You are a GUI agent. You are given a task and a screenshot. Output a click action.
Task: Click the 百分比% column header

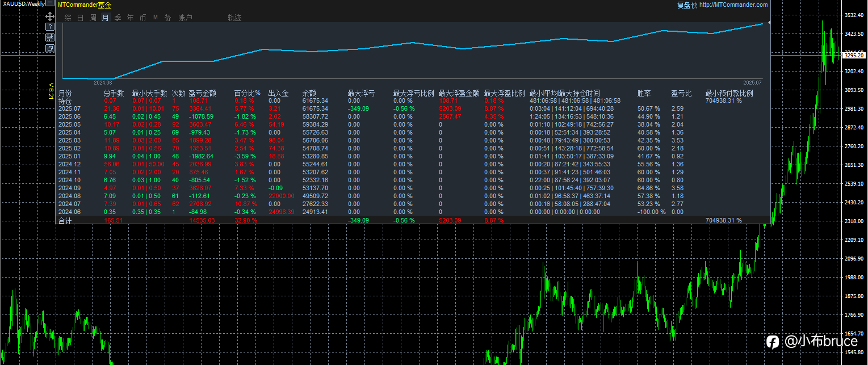tap(248, 93)
